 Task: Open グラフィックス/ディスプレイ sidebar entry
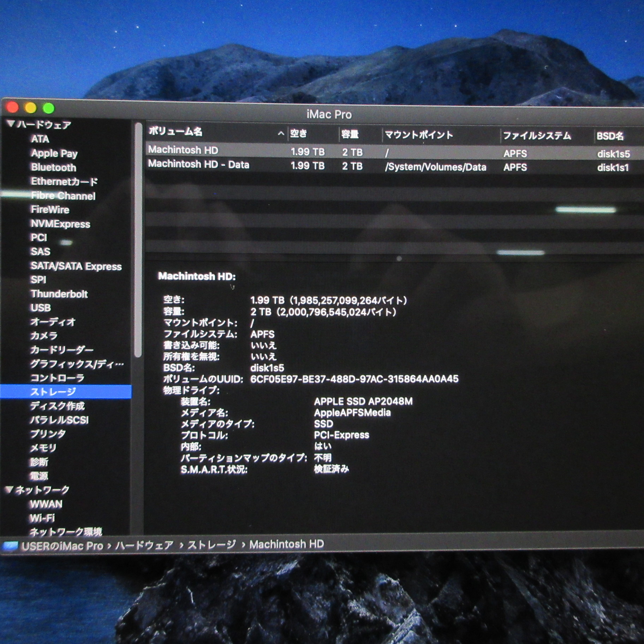(77, 364)
